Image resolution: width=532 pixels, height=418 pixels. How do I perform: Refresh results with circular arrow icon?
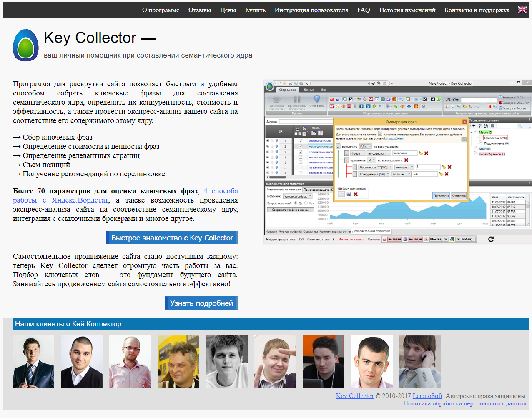[492, 240]
